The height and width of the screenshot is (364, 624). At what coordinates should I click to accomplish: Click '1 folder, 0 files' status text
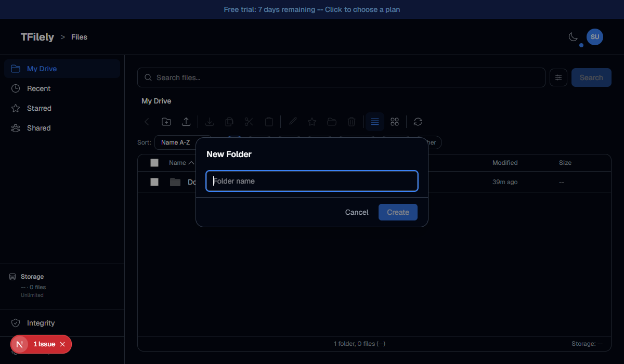tap(359, 344)
